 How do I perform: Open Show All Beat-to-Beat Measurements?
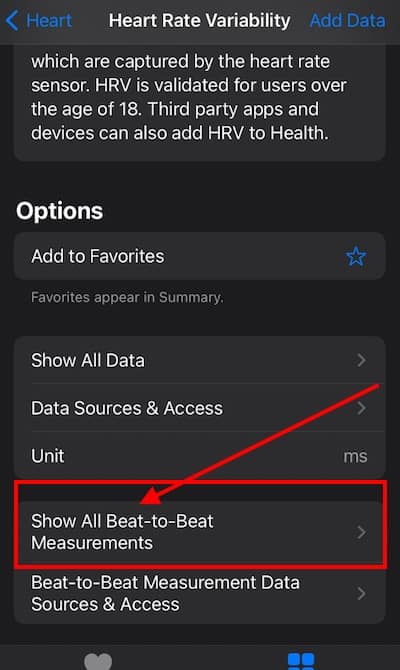click(x=200, y=532)
